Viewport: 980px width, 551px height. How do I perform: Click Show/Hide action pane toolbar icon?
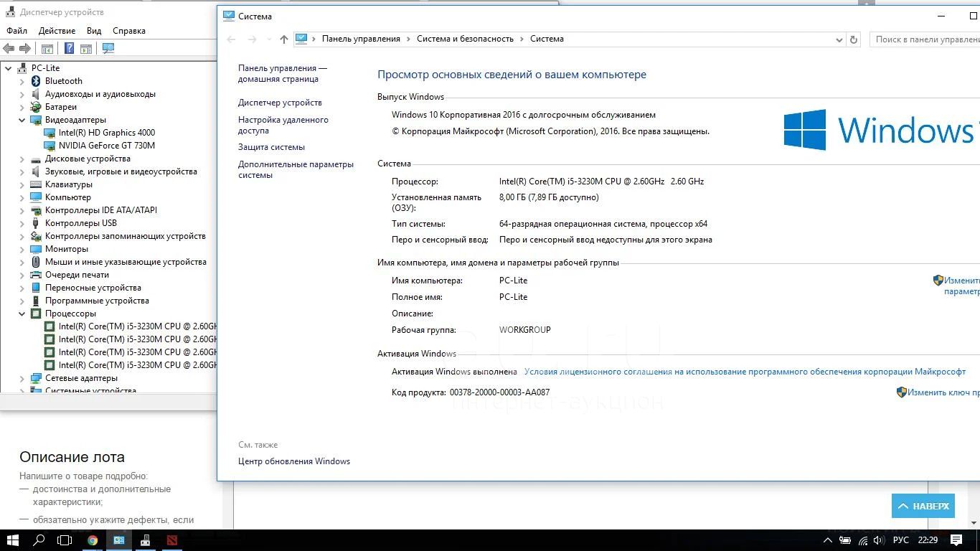click(x=86, y=49)
